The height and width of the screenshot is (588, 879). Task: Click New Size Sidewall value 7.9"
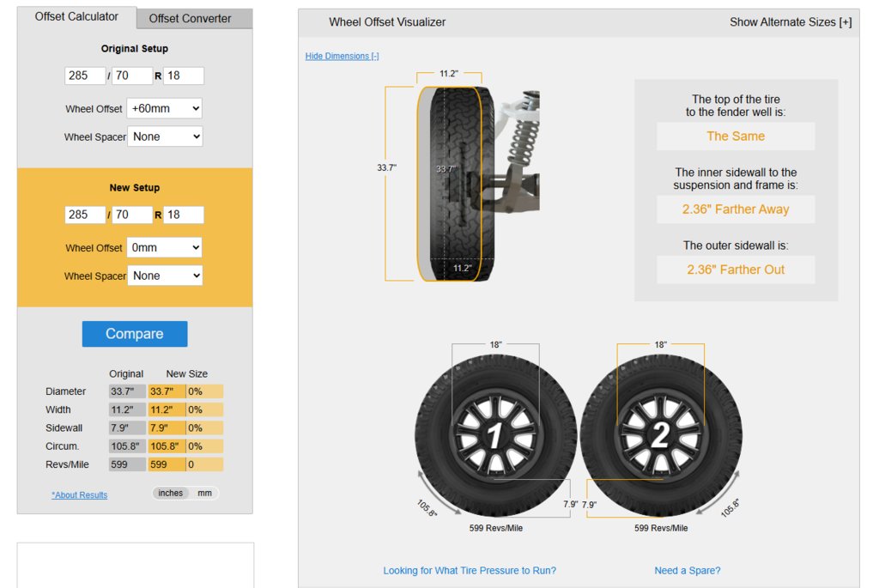click(167, 427)
